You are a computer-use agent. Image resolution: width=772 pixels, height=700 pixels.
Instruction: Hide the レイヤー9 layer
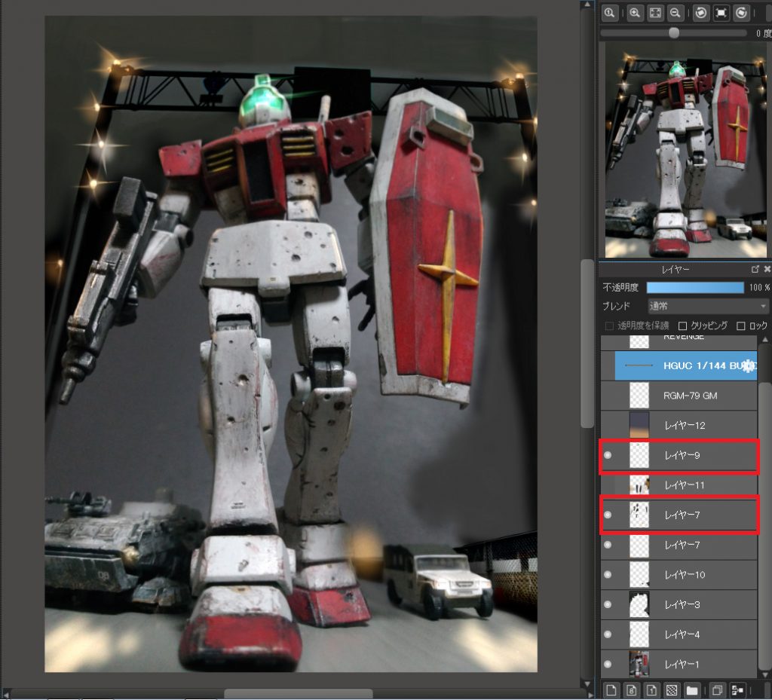[x=608, y=455]
